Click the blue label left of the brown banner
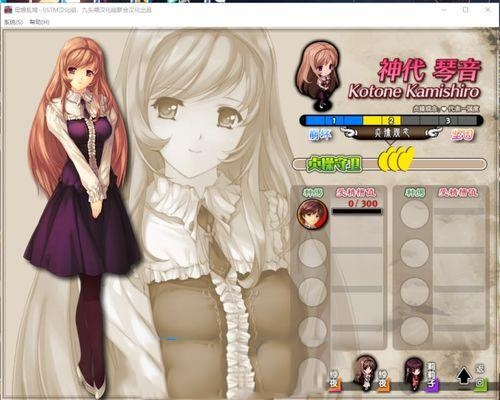The width and height of the screenshot is (500, 400). point(320,135)
